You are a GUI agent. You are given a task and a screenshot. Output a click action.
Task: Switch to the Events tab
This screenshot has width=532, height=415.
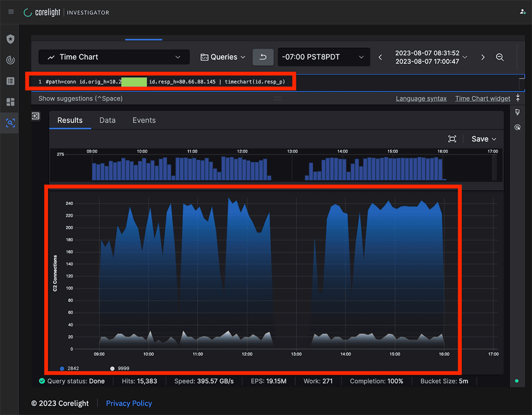(x=144, y=120)
